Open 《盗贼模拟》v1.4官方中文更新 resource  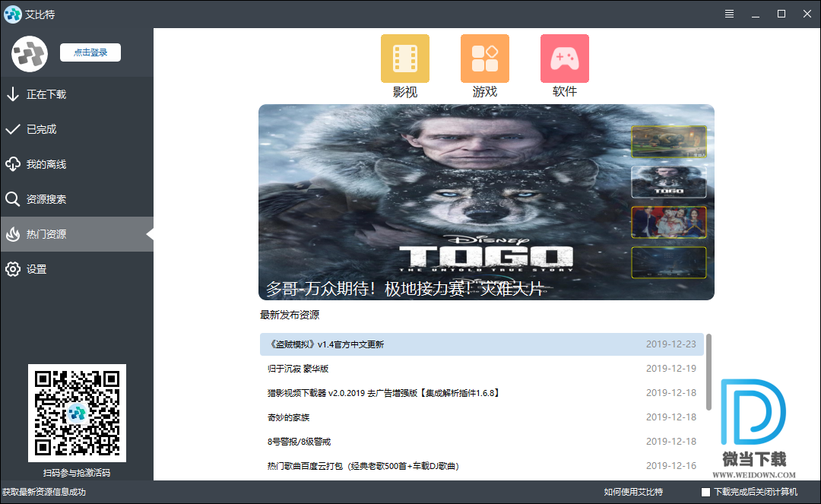coord(482,344)
